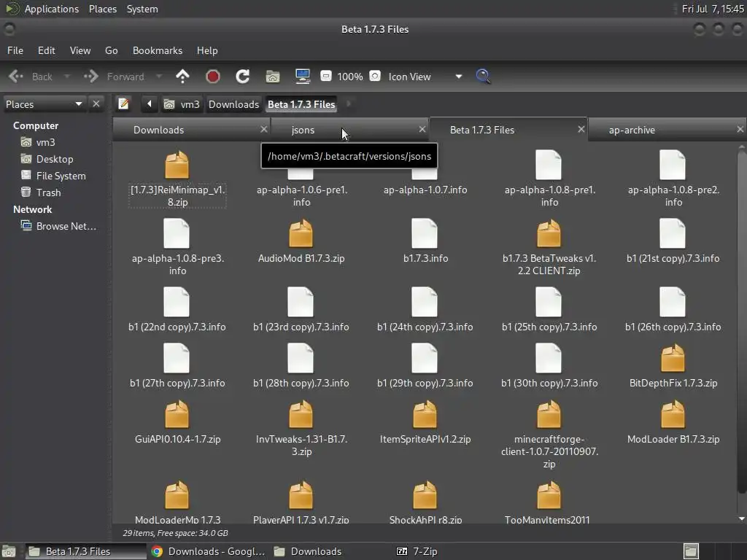Reload the current folder

click(x=242, y=76)
